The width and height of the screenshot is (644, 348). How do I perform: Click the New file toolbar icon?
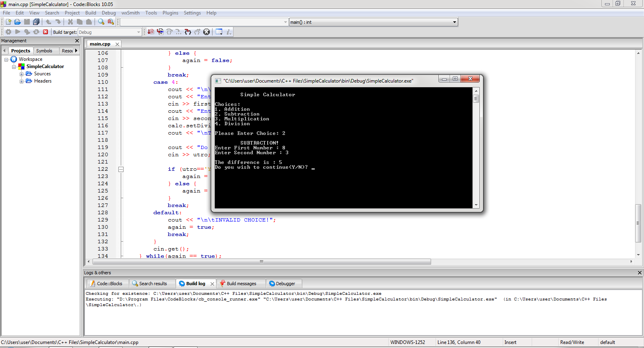click(x=8, y=22)
